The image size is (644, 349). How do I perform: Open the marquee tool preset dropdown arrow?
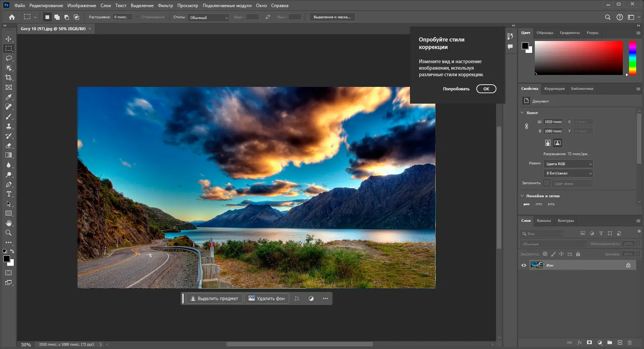[x=35, y=17]
